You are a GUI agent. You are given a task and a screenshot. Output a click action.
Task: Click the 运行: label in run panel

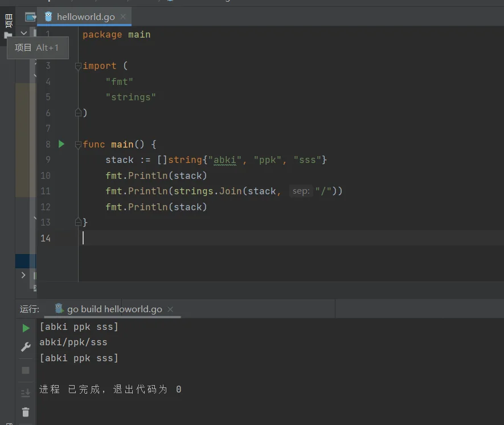click(x=30, y=309)
